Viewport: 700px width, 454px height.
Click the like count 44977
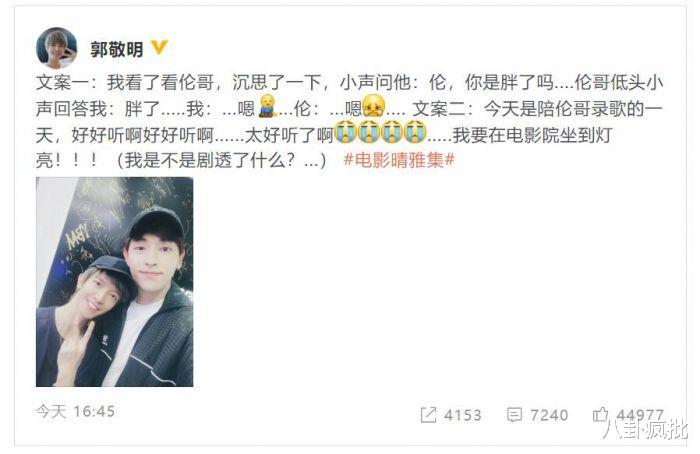coord(640,415)
